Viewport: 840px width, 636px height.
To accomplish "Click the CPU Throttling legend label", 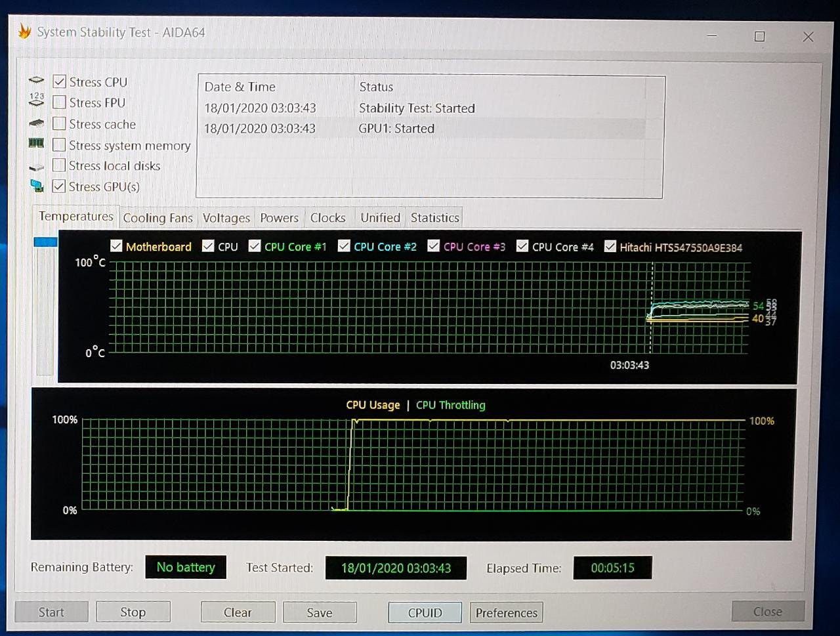I will (x=450, y=405).
